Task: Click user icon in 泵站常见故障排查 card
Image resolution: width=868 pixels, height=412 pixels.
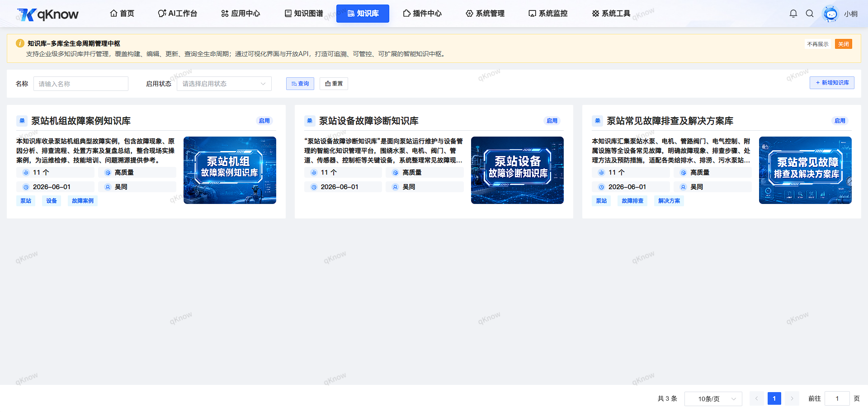Action: 683,187
